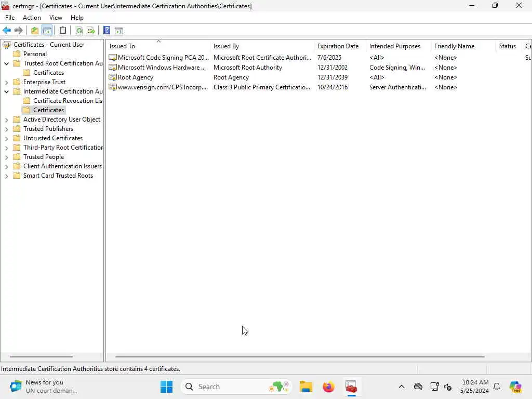Image resolution: width=532 pixels, height=399 pixels.
Task: Click the certmgr title bar app icon
Action: point(5,6)
